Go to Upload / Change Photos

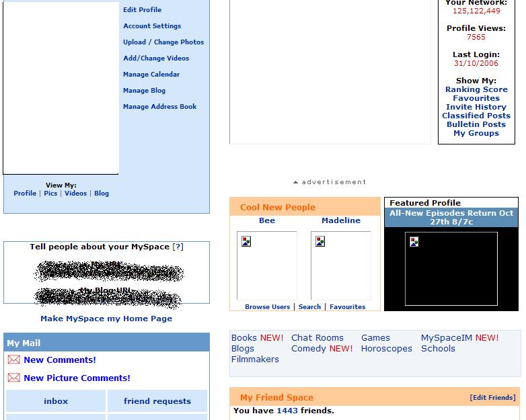pos(163,42)
